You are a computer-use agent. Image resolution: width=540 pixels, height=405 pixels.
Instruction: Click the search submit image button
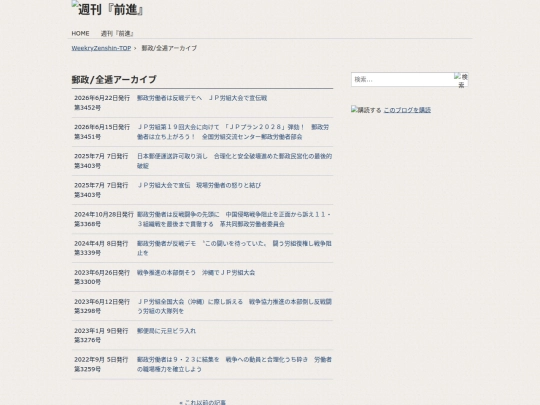click(461, 80)
